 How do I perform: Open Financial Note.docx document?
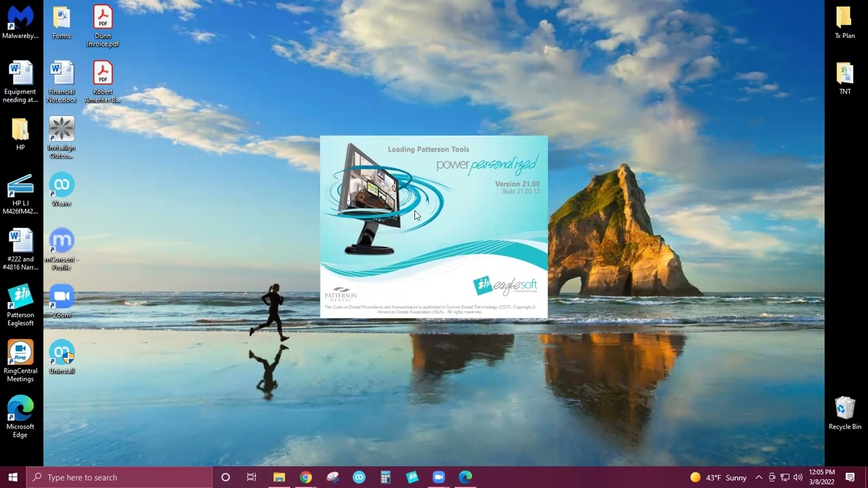point(61,82)
